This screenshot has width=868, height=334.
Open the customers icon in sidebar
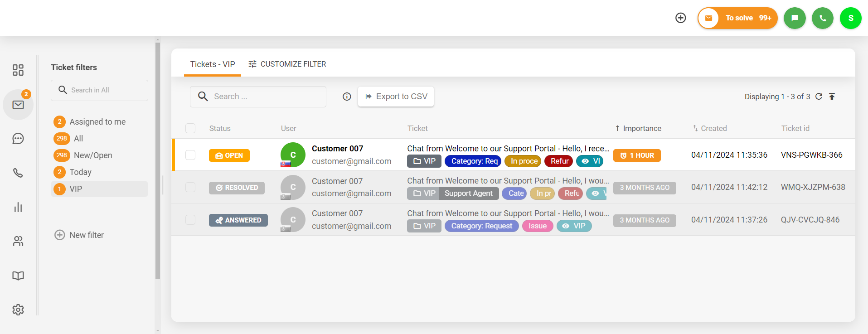(x=18, y=242)
